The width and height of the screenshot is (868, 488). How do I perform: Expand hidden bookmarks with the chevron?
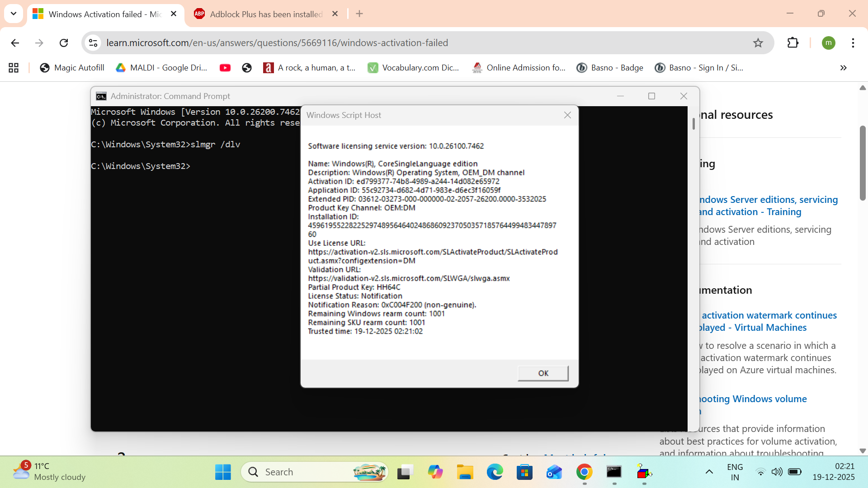pos(843,68)
